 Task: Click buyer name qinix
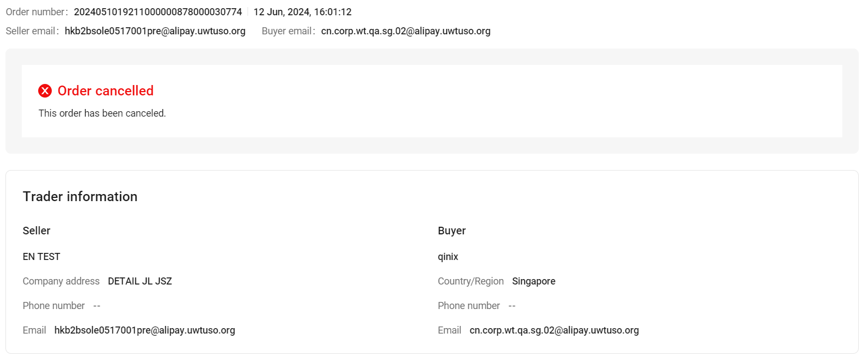[448, 257]
